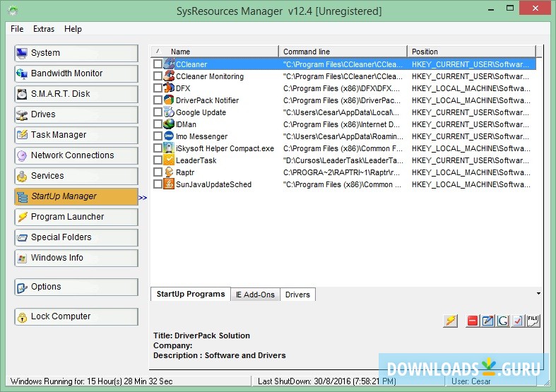Click the app icon in title bar
The image size is (556, 392).
(x=13, y=11)
